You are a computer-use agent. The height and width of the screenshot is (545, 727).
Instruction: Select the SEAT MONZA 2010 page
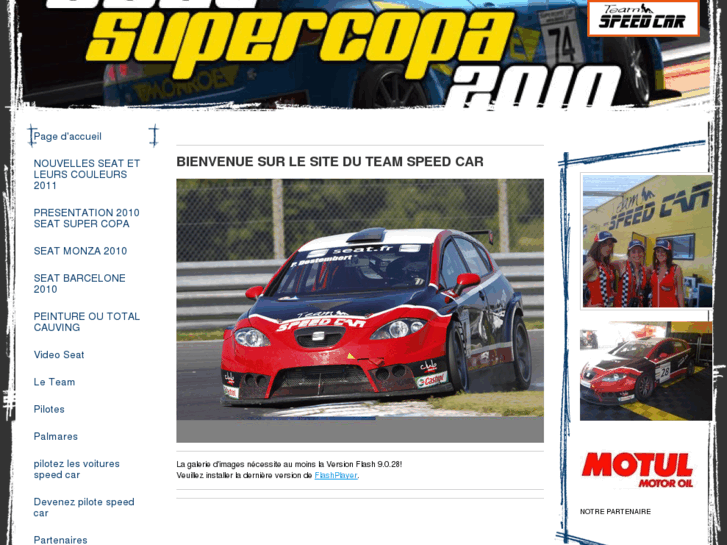80,251
